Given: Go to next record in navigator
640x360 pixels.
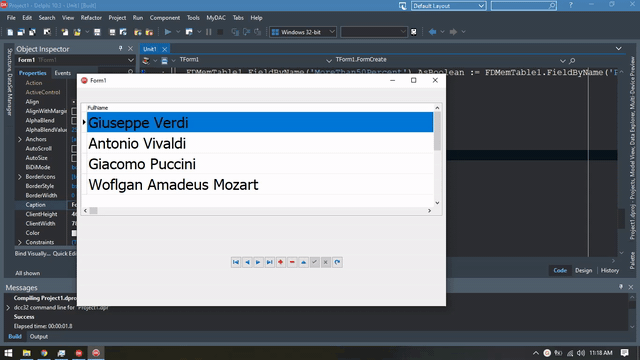Looking at the screenshot, I should tap(258, 262).
